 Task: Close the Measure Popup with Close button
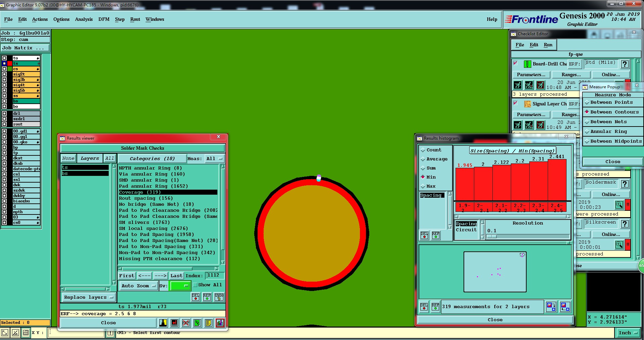[613, 162]
